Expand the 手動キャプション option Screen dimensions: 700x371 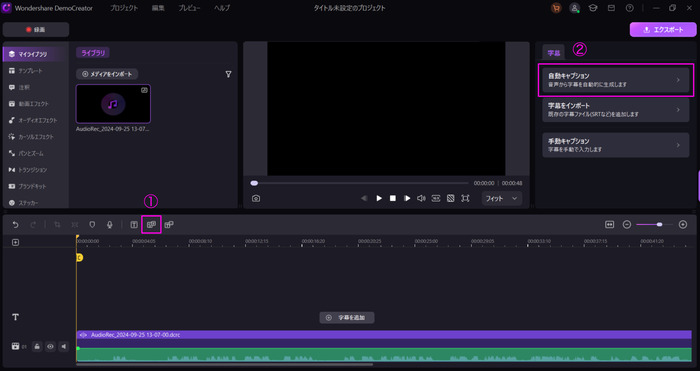click(x=616, y=145)
